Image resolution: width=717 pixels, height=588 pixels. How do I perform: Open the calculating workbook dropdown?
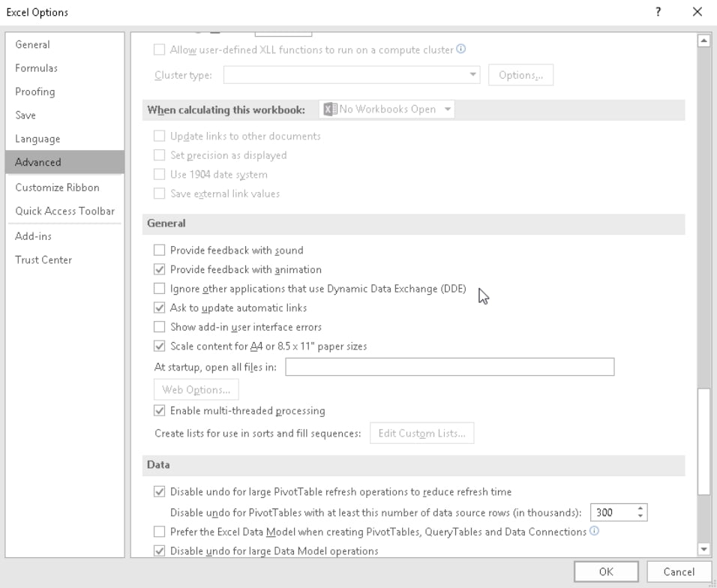pyautogui.click(x=387, y=109)
